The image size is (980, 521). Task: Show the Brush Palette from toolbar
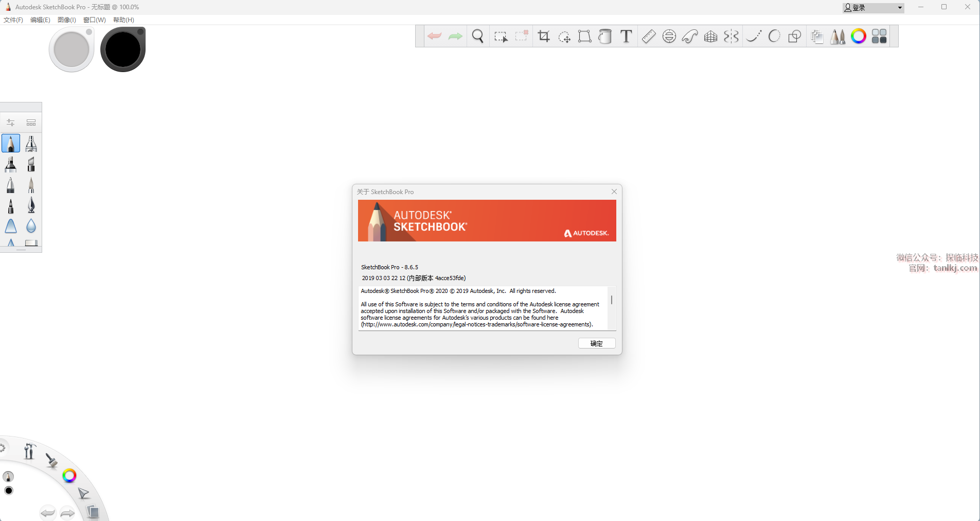pyautogui.click(x=838, y=36)
